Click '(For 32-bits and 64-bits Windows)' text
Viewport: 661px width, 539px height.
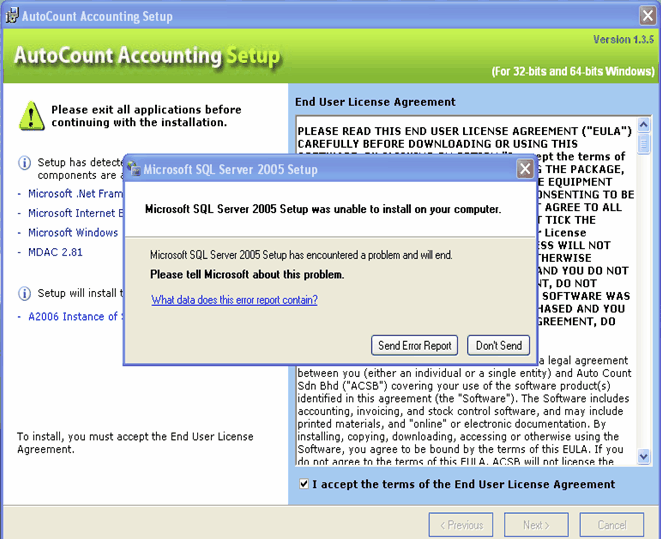(573, 71)
